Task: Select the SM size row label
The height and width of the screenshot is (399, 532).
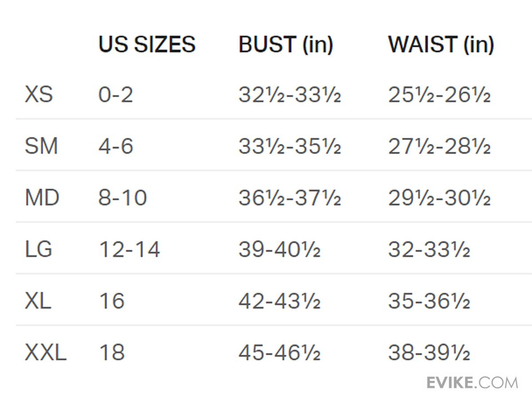Action: click(41, 146)
